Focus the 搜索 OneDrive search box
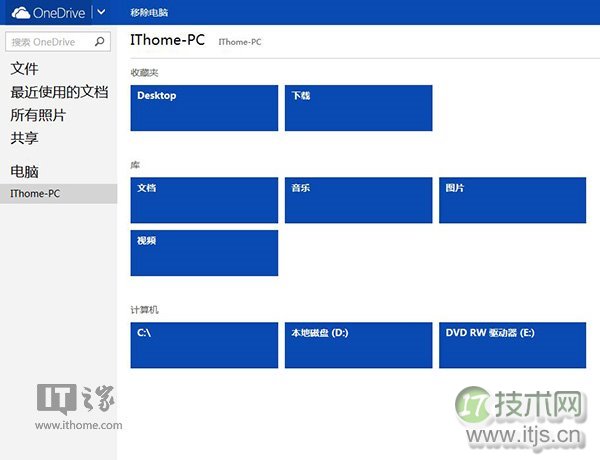 [58, 41]
